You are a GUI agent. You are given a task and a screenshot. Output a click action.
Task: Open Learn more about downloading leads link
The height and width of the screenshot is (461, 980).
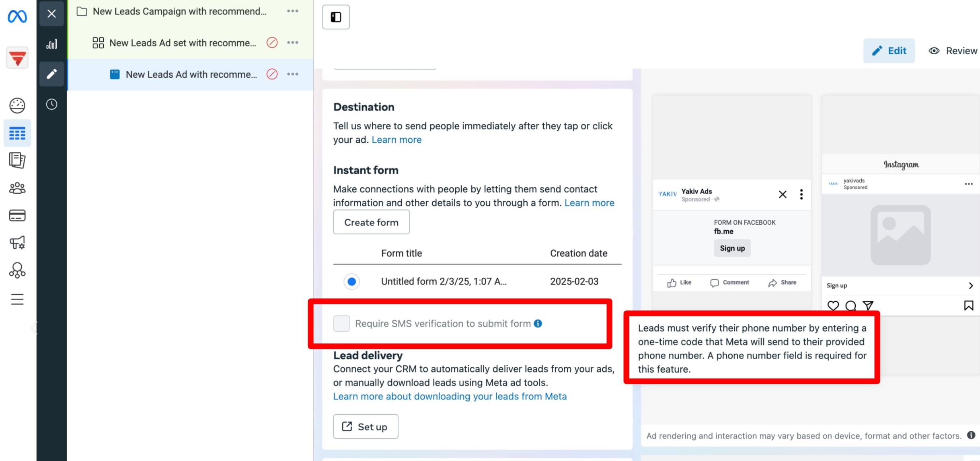click(450, 396)
